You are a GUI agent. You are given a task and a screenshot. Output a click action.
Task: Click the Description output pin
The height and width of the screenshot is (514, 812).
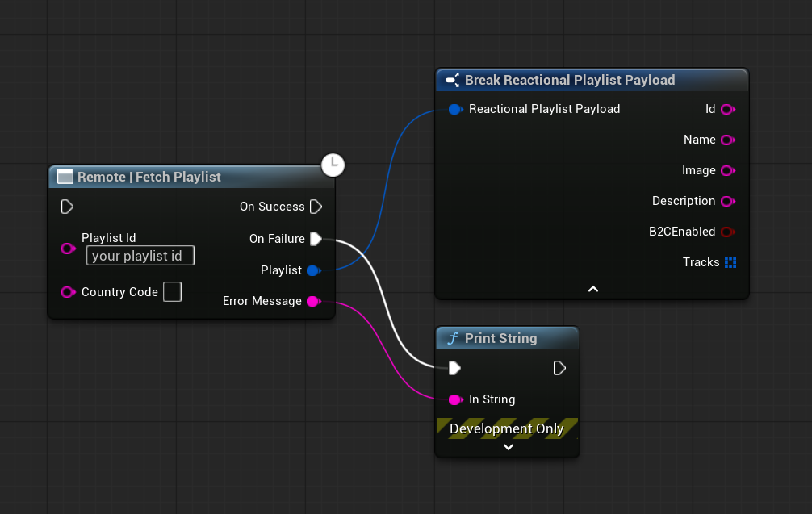(727, 201)
